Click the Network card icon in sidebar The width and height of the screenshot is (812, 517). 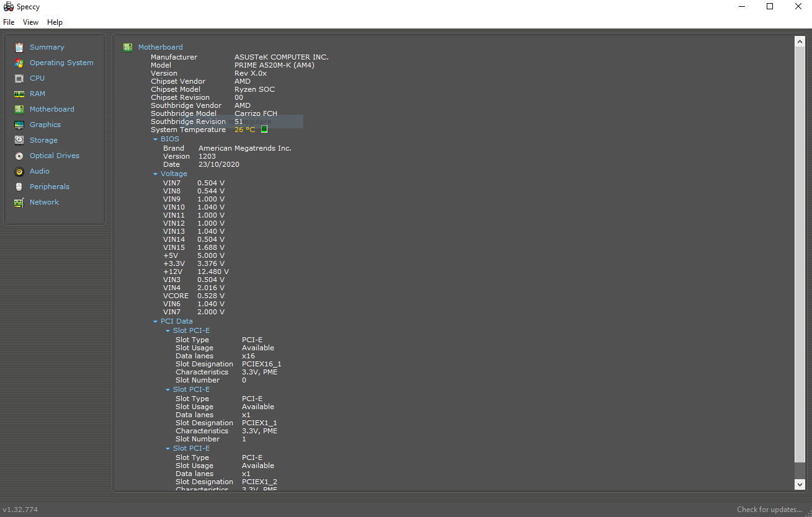coord(19,202)
